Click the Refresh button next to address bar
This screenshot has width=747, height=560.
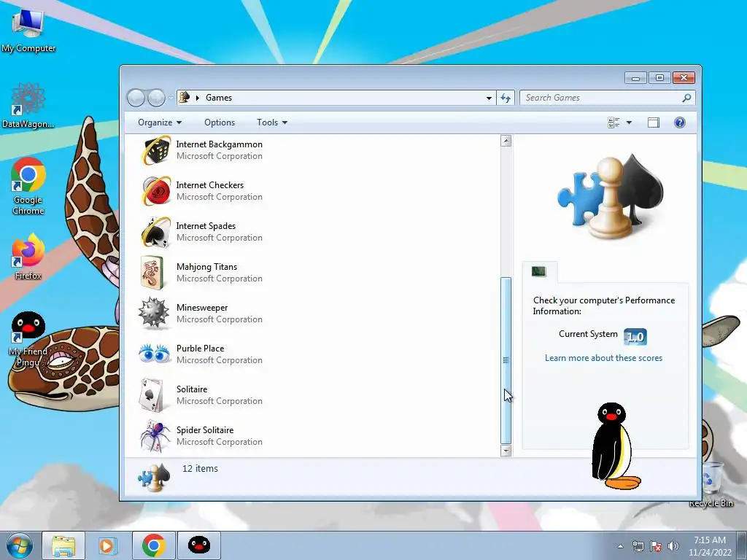click(x=505, y=98)
